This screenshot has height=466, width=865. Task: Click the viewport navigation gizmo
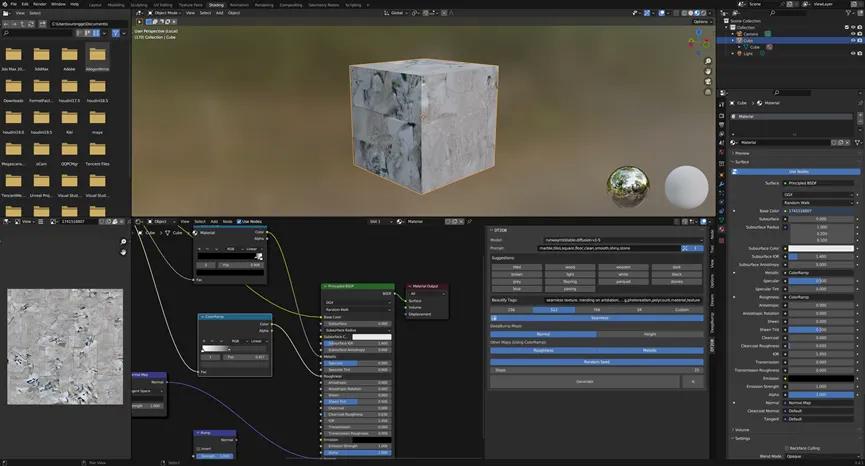(698, 41)
